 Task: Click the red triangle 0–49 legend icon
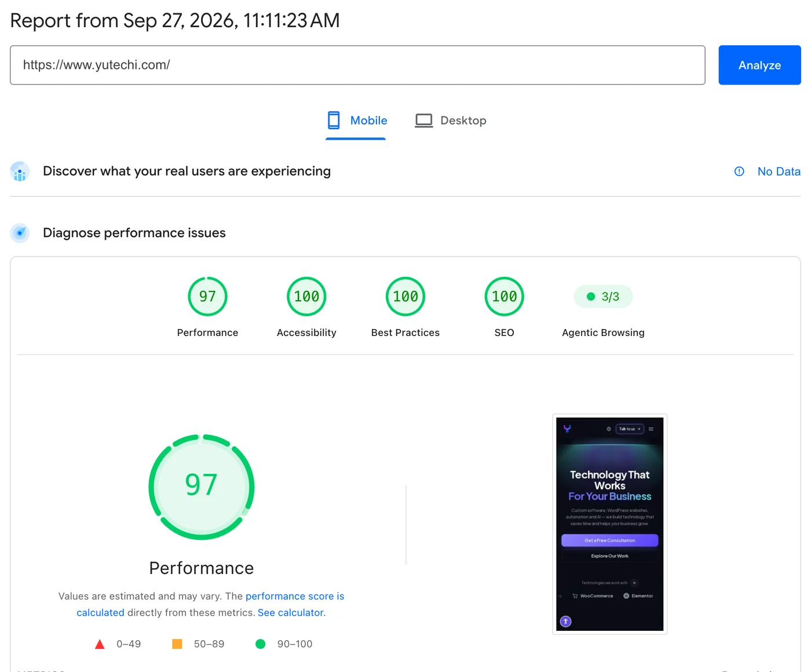(x=100, y=644)
